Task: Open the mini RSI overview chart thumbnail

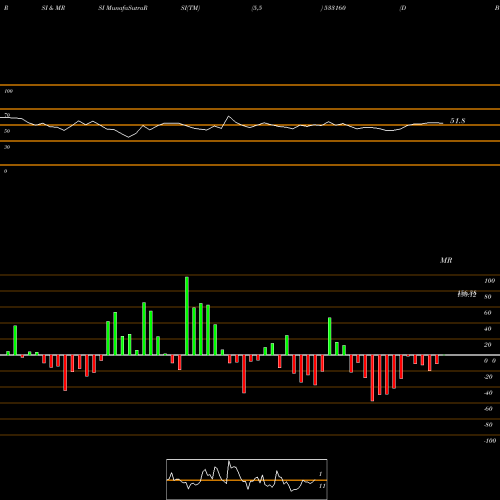Action: pyautogui.click(x=247, y=479)
